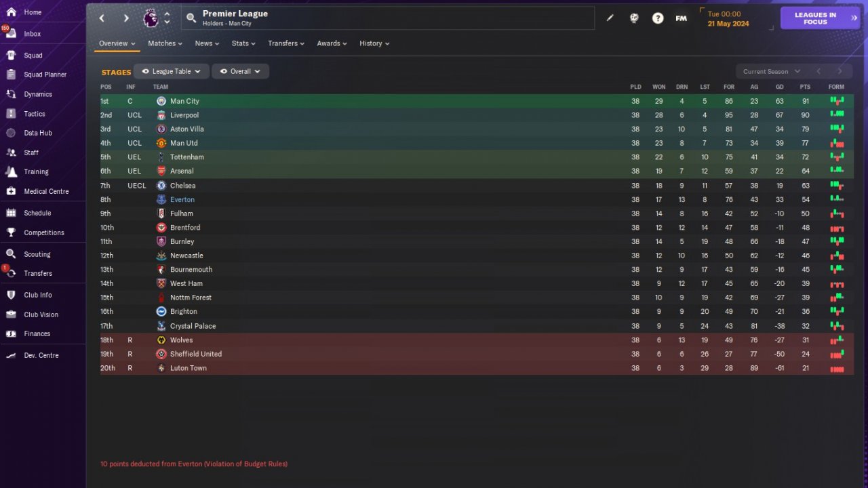Open the Overall filter dropdown
868x488 pixels.
coord(240,71)
